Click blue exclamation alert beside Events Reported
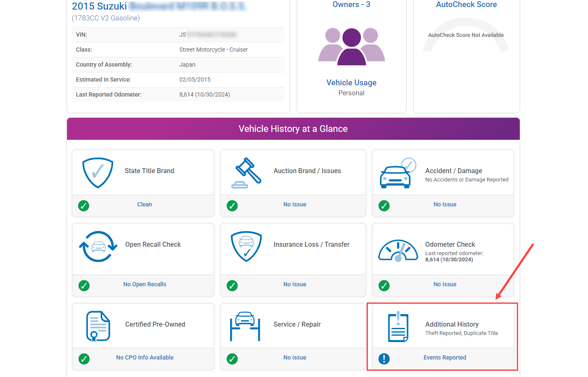The image size is (588, 377). tap(384, 359)
